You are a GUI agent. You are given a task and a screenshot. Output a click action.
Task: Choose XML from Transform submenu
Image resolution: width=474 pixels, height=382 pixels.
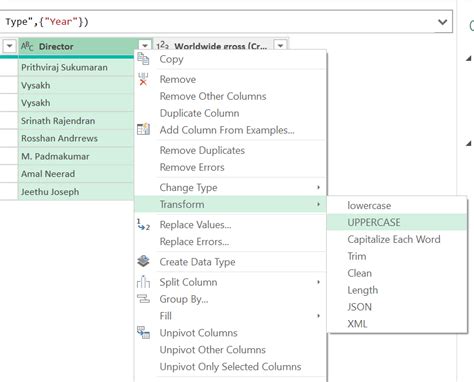[x=397, y=324]
